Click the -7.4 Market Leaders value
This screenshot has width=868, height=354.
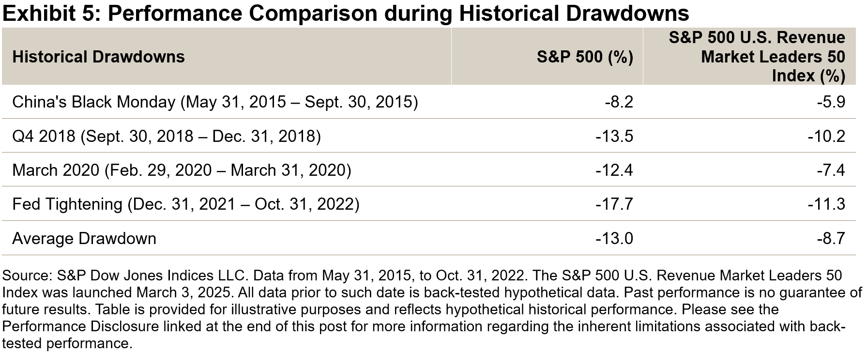(831, 170)
